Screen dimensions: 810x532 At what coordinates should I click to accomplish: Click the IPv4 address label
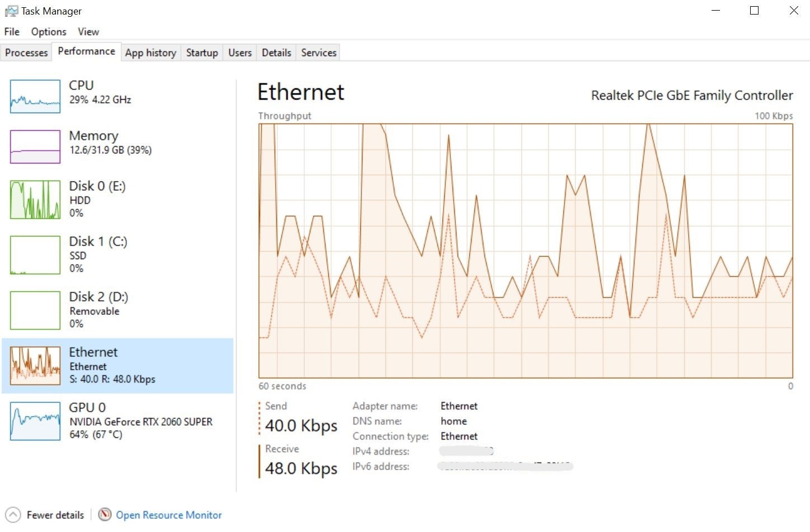(381, 451)
